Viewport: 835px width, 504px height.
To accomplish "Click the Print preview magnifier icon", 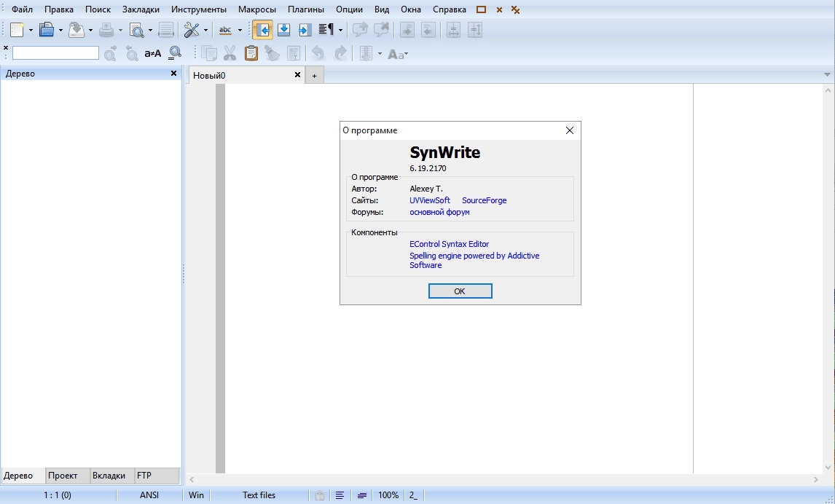I will coord(137,30).
